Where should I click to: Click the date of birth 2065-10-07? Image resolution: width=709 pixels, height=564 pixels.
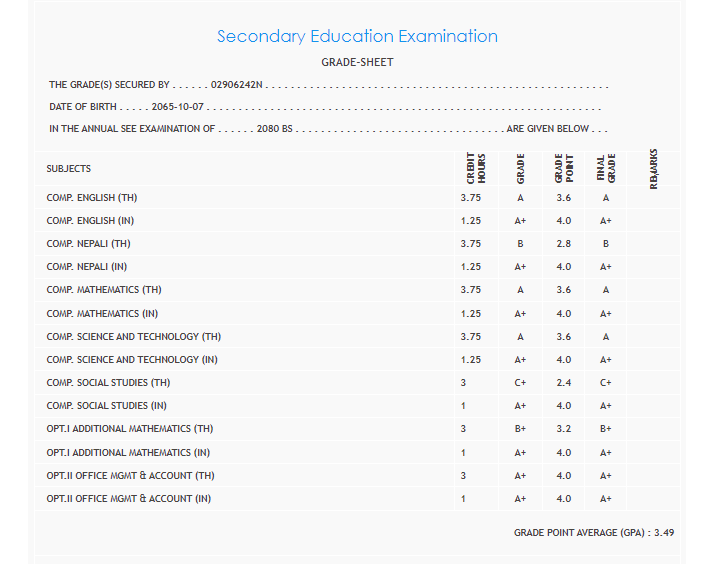[178, 107]
